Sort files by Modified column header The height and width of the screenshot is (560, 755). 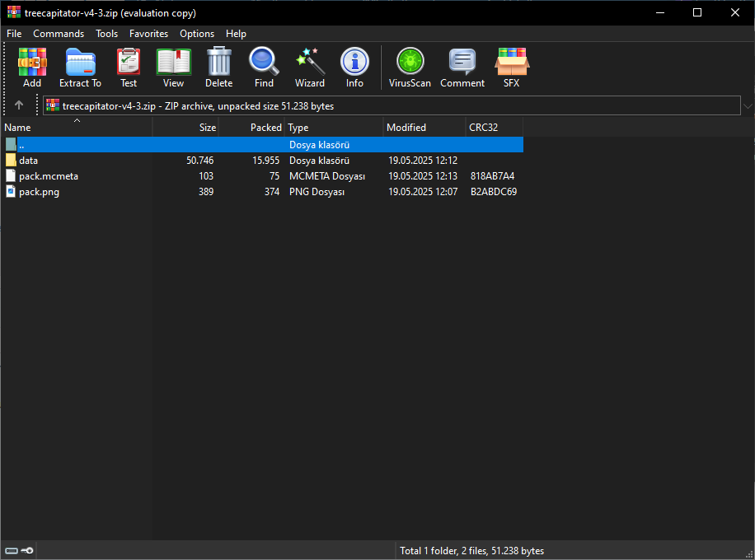pos(406,128)
